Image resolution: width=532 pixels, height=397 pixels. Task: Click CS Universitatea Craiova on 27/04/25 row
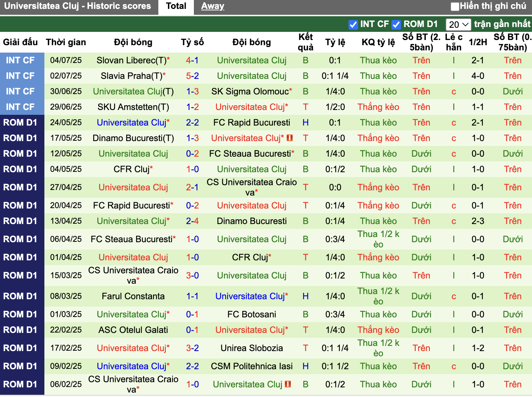tap(252, 187)
